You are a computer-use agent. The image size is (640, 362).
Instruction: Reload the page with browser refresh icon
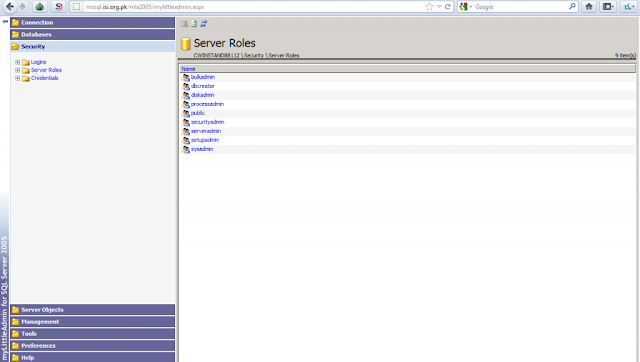448,7
